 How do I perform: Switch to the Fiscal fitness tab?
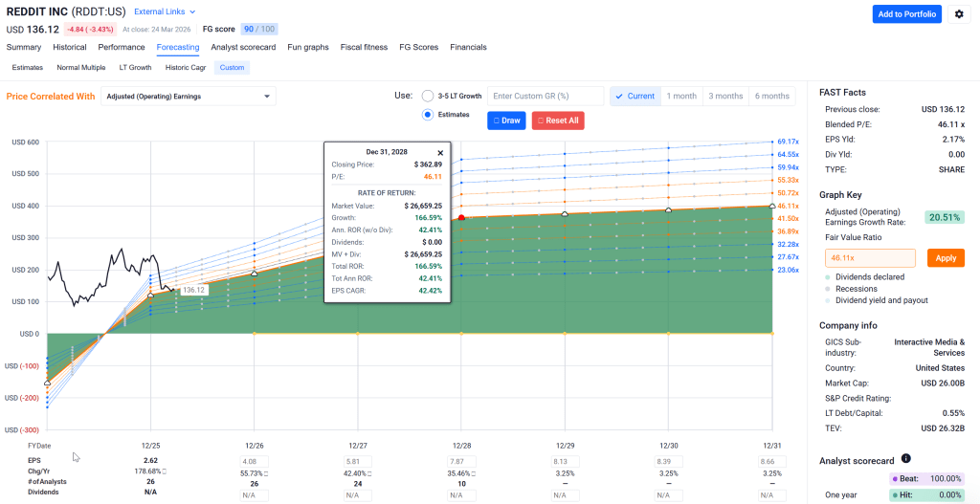(x=364, y=47)
